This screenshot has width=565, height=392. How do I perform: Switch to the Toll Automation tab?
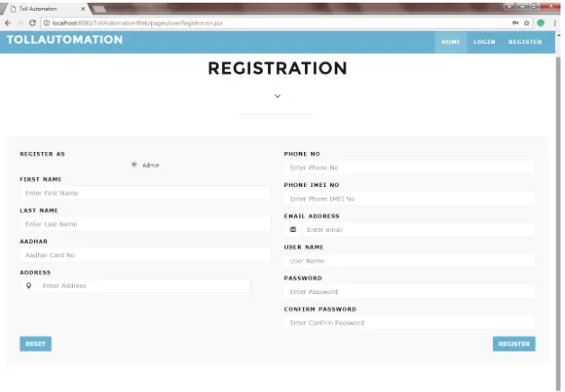[x=47, y=9]
